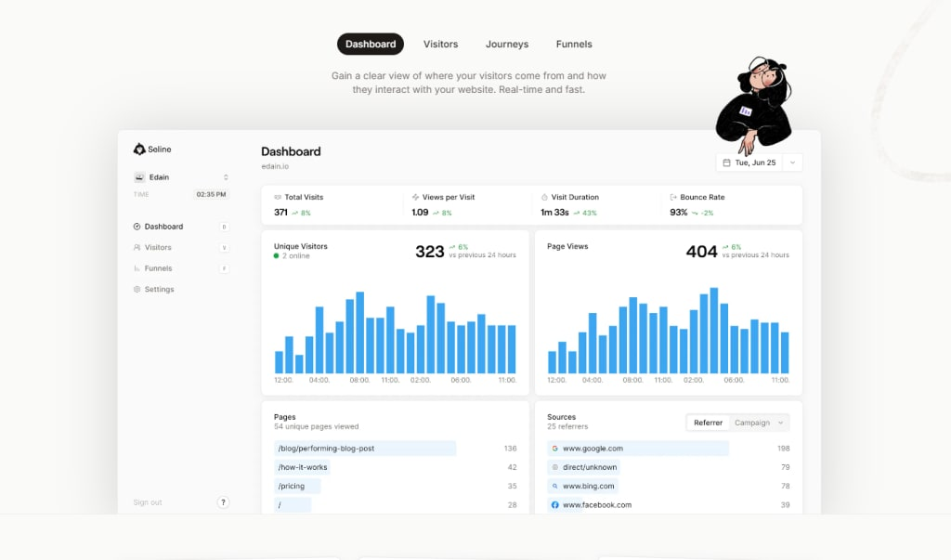Switch to the Funnels tab
This screenshot has width=951, height=560.
click(574, 45)
